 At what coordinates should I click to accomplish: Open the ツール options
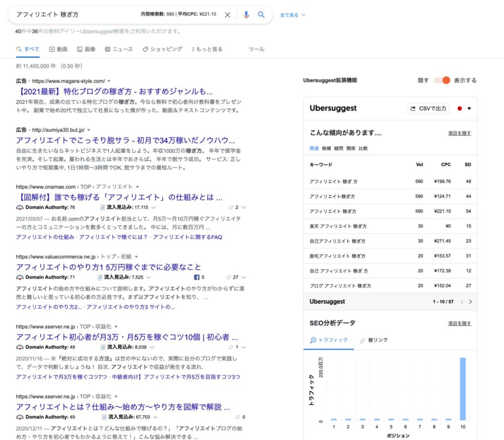coord(256,49)
